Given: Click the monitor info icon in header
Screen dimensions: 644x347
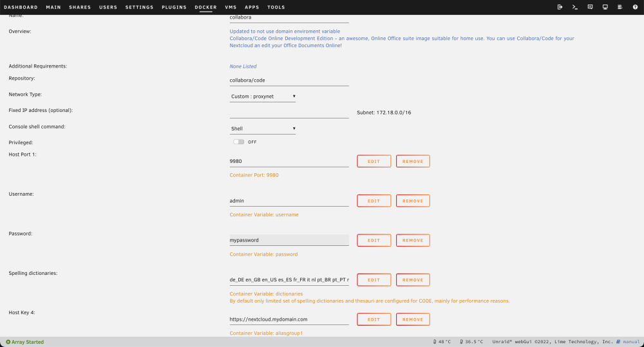Looking at the screenshot, I should pyautogui.click(x=605, y=7).
